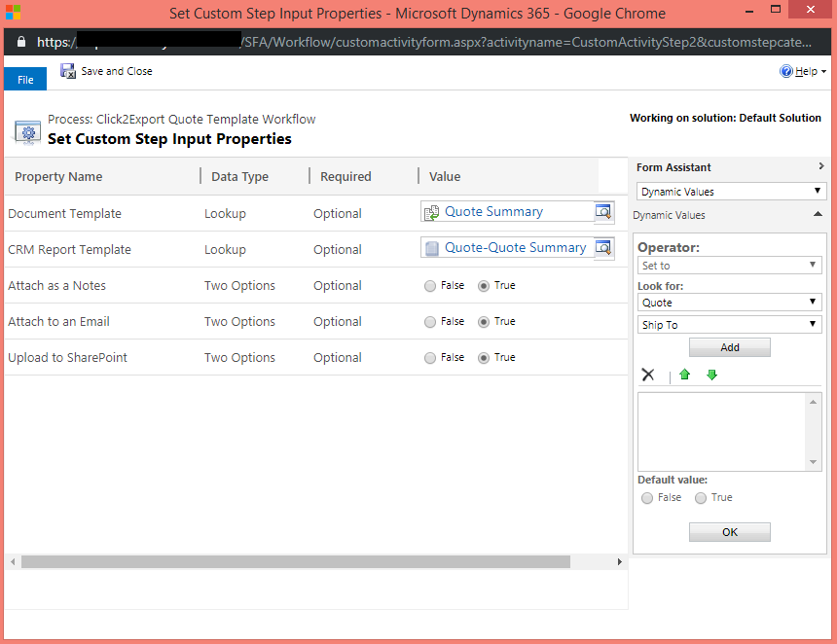Click the Add button
Viewport: 837px width, 644px height.
(x=729, y=347)
